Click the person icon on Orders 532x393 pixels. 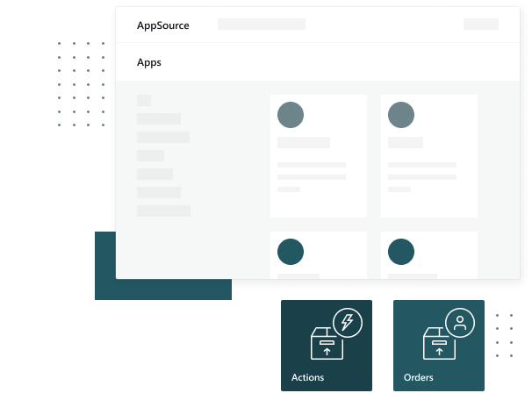[460, 323]
